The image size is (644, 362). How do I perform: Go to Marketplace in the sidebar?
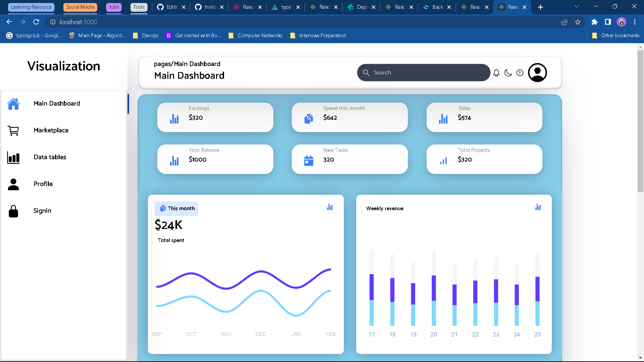51,130
